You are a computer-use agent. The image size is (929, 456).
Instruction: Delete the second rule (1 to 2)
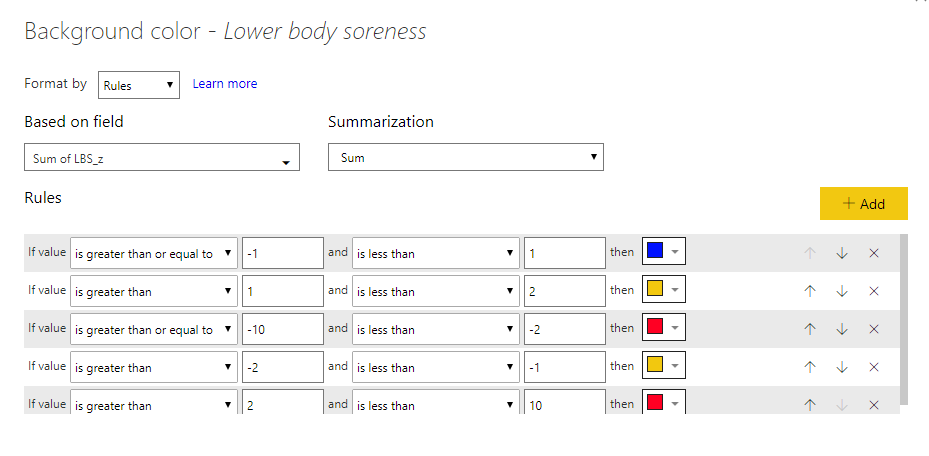pyautogui.click(x=873, y=291)
